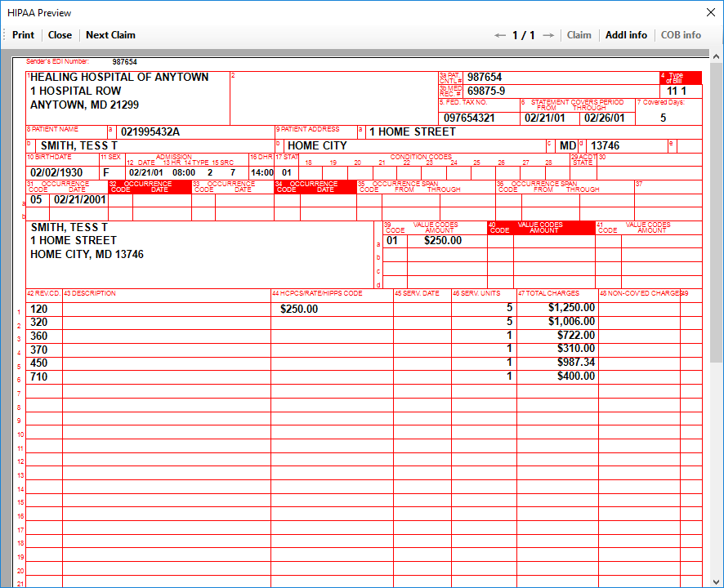Click zip code 13746

click(x=605, y=146)
